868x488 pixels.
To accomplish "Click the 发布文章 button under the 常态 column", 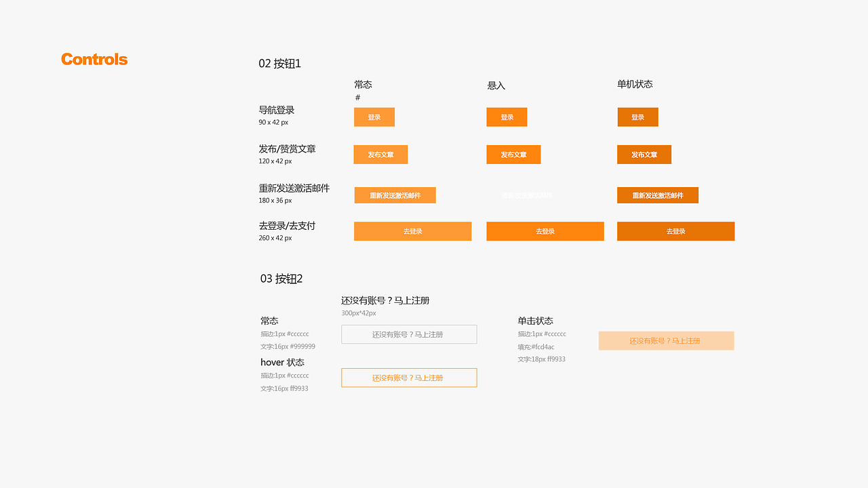I will (x=380, y=155).
